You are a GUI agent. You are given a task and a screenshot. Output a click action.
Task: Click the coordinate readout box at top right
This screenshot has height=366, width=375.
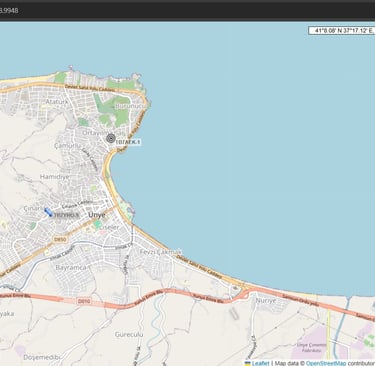click(342, 31)
